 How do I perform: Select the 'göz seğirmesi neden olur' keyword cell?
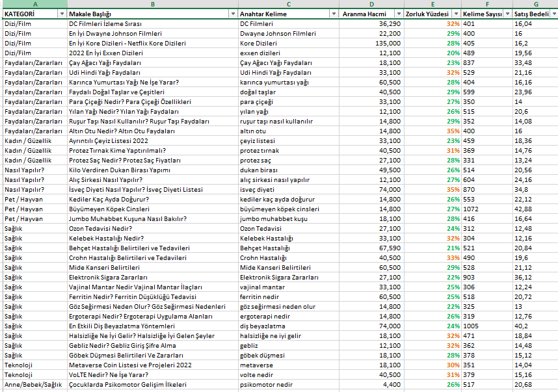[289, 307]
